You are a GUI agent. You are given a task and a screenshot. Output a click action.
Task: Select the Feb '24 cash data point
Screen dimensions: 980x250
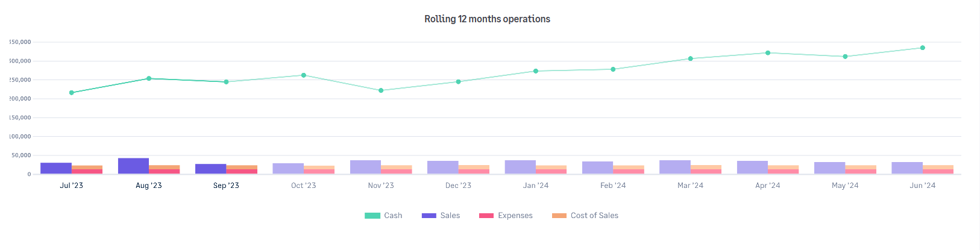(613, 69)
